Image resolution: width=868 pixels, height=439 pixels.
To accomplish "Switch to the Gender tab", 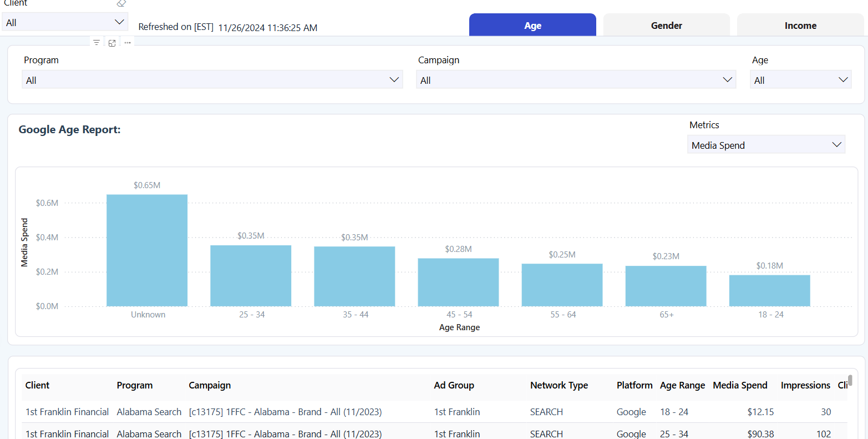I will (x=666, y=26).
